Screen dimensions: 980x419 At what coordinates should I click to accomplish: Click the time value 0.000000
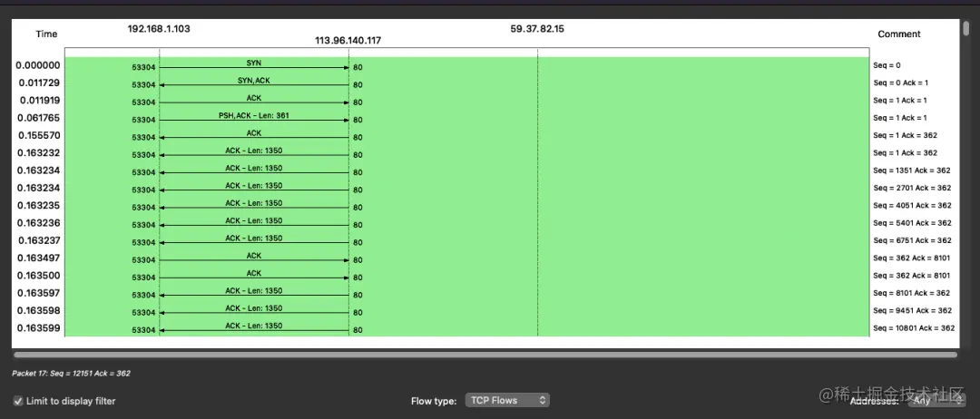pyautogui.click(x=38, y=65)
